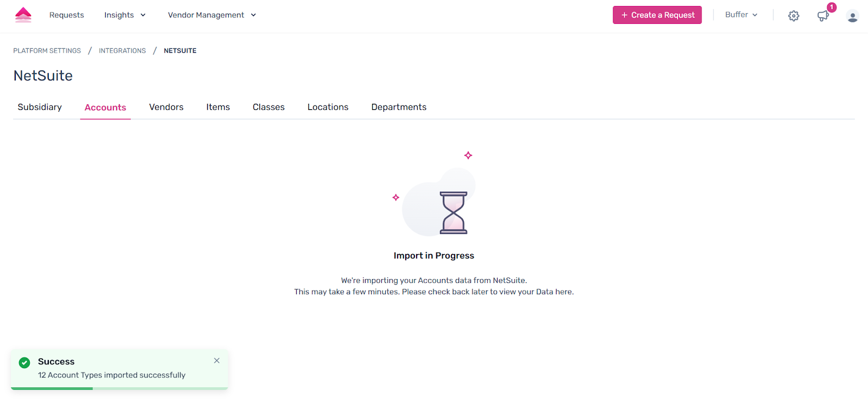The image size is (868, 404).
Task: Click the '12 Account Types imported successfully' message
Action: (x=112, y=375)
